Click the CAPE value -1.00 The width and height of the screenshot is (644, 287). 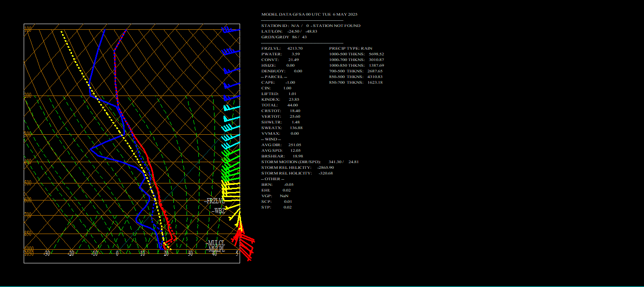(x=290, y=82)
